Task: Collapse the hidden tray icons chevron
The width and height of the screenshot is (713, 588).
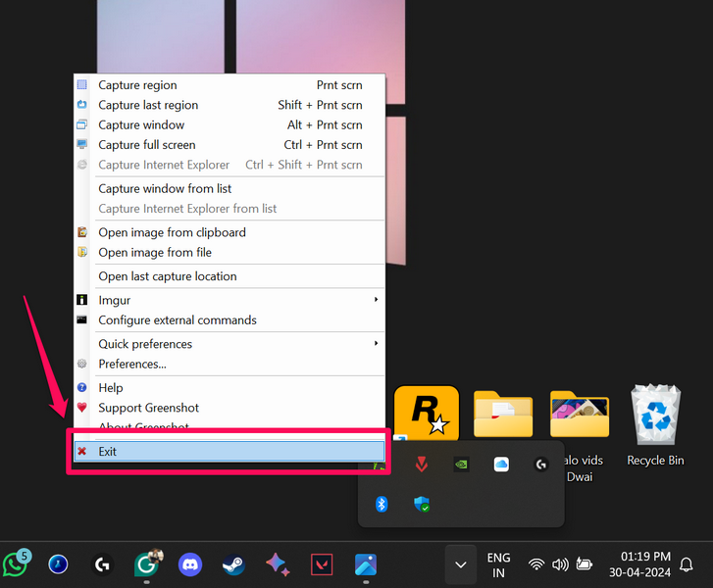Action: click(461, 564)
